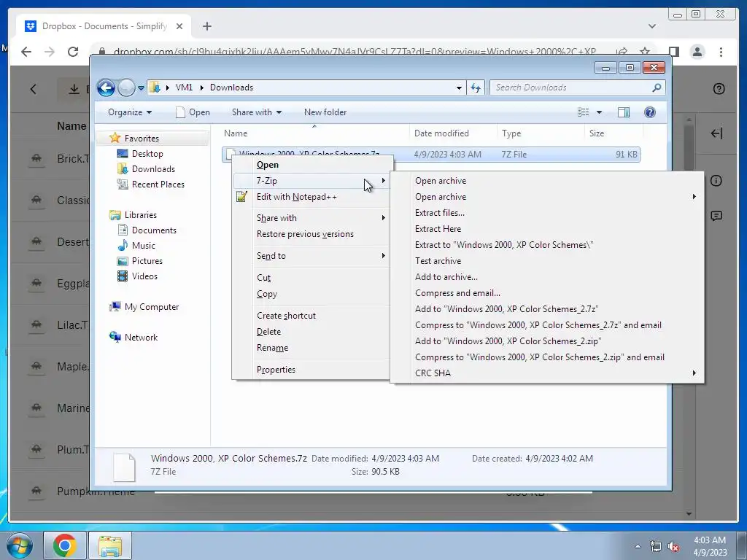Screen dimensions: 747x560
Task: Click the refresh button beside address bar
Action: point(476,87)
